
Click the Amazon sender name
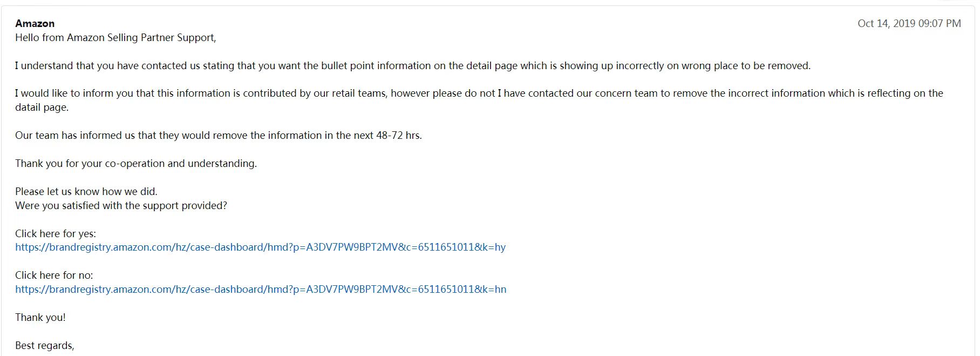point(35,23)
